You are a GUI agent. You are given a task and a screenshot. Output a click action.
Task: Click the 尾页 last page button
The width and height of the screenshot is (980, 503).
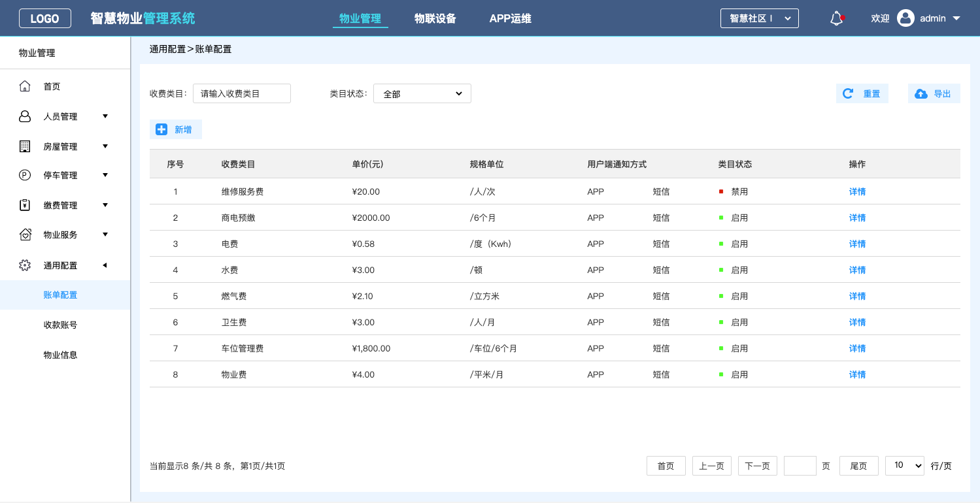(x=859, y=466)
